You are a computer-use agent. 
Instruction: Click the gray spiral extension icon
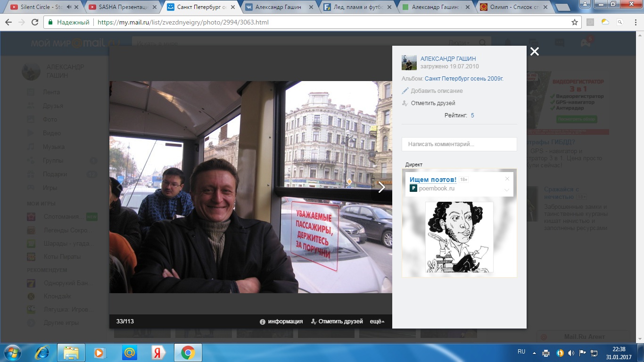pyautogui.click(x=590, y=22)
